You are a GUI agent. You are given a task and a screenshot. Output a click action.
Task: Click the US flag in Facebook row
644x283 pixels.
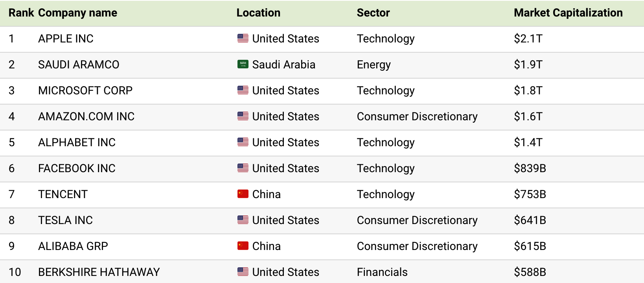click(243, 168)
